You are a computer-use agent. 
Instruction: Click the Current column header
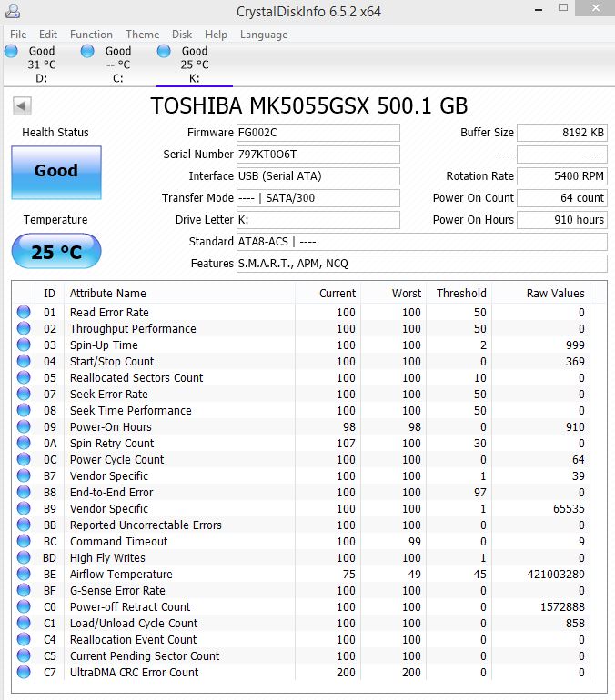tap(328, 294)
